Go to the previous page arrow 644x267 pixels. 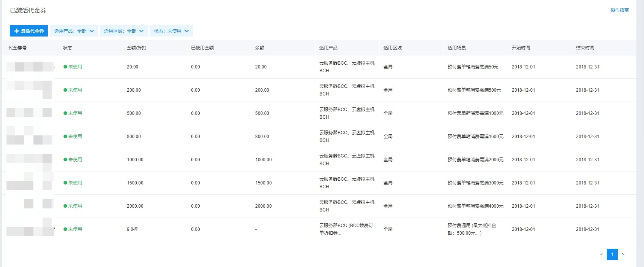tap(601, 254)
